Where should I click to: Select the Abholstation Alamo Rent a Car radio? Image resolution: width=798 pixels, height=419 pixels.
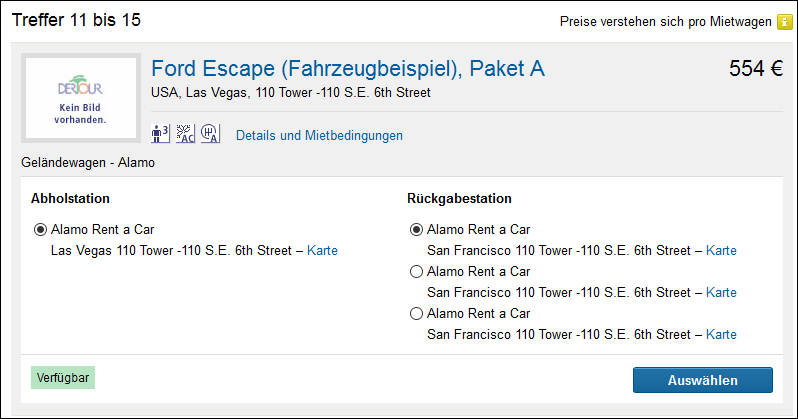(x=40, y=229)
